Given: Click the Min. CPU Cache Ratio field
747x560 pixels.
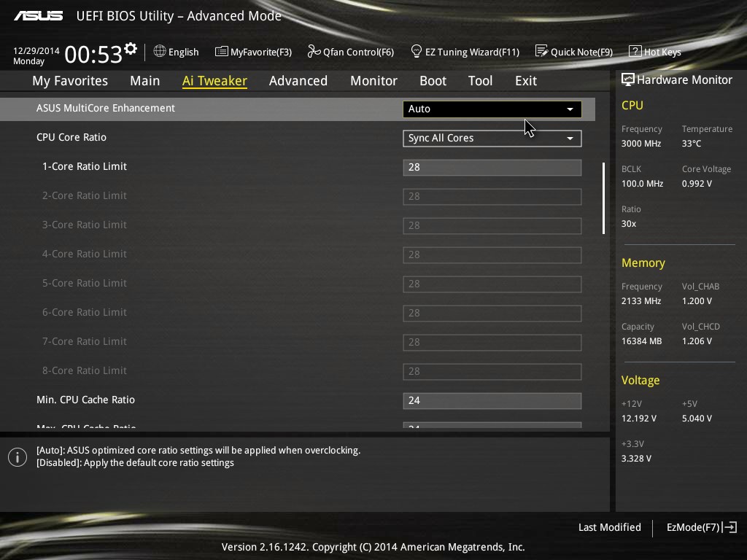Looking at the screenshot, I should click(492, 401).
